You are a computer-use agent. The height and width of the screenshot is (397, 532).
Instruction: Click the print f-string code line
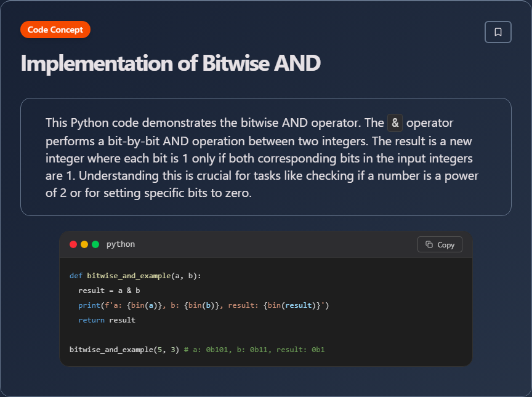(204, 305)
